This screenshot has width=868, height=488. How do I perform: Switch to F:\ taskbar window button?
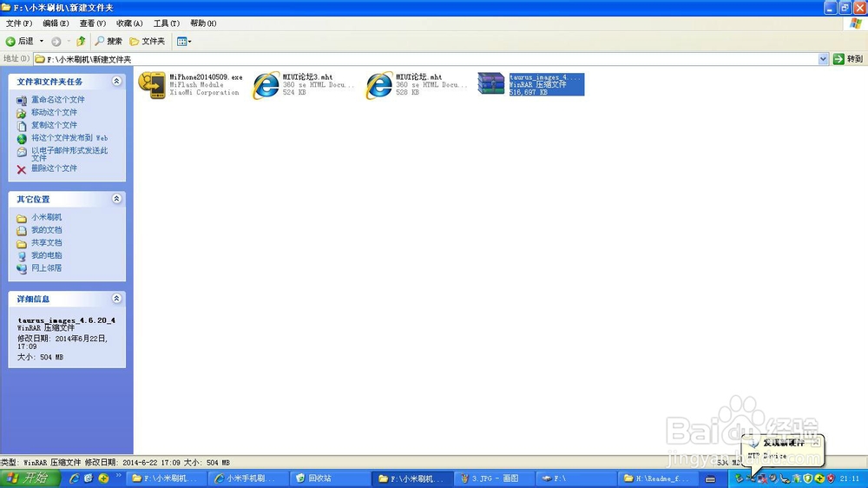pos(575,478)
